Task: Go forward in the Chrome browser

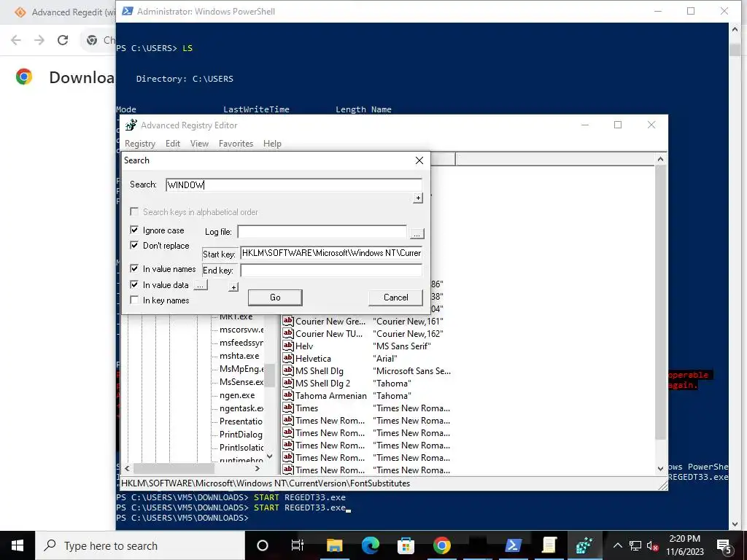Action: [x=39, y=40]
